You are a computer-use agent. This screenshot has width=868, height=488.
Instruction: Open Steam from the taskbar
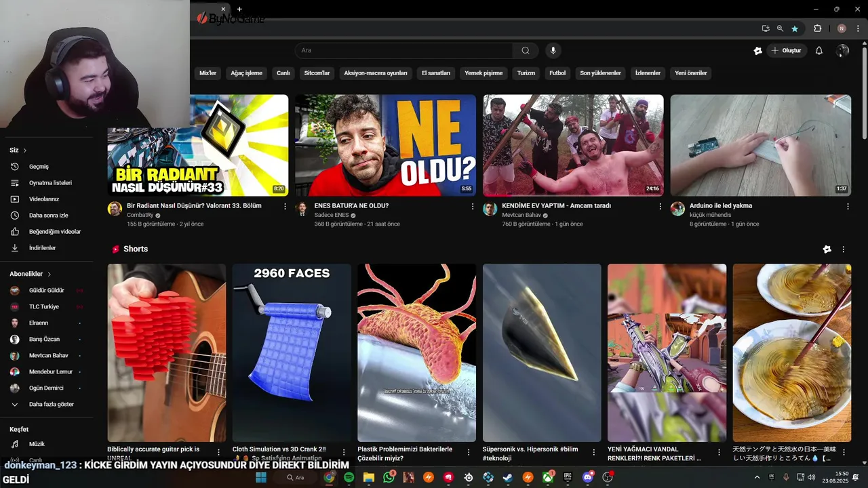507,477
